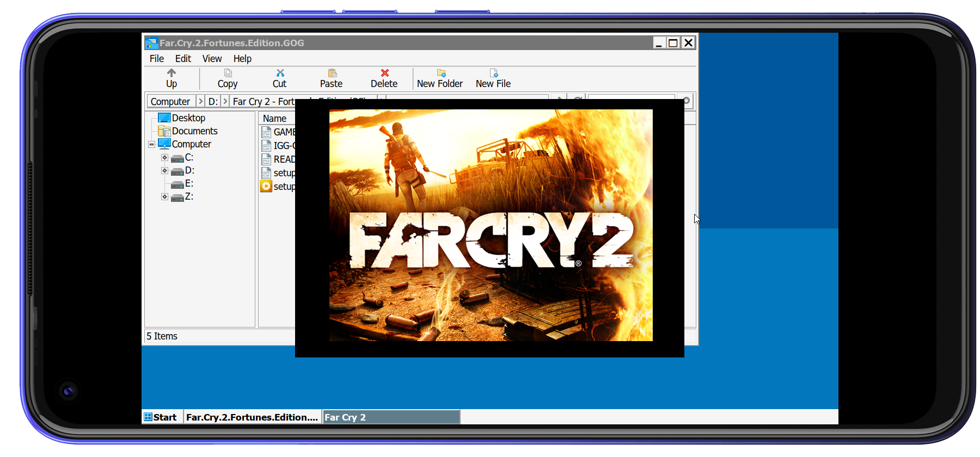Open the View menu
The width and height of the screenshot is (980, 457).
(x=212, y=59)
